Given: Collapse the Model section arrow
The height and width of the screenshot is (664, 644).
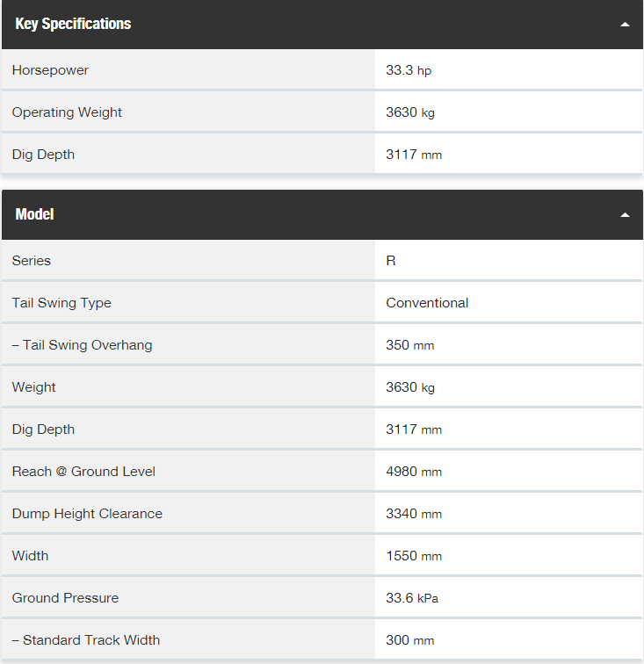Looking at the screenshot, I should 625,215.
